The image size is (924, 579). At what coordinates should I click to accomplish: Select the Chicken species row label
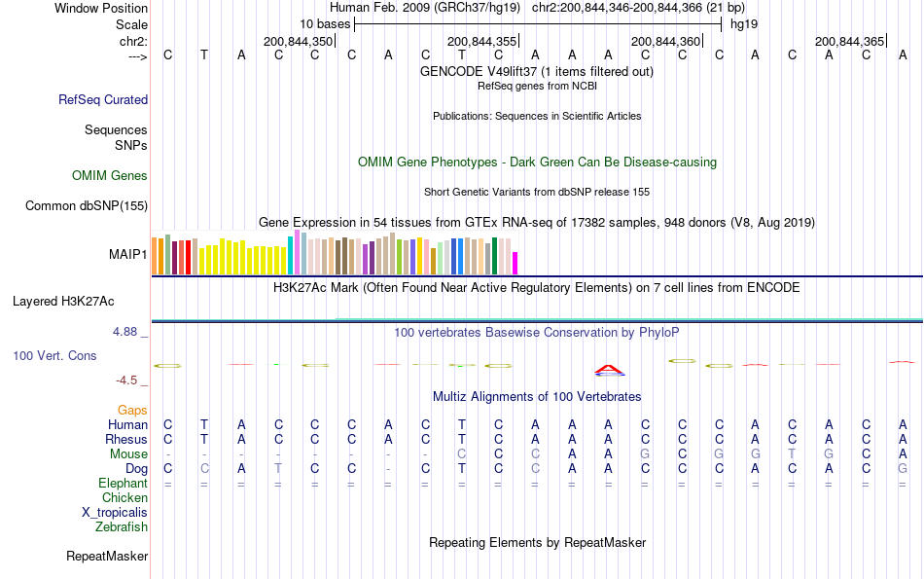point(124,497)
